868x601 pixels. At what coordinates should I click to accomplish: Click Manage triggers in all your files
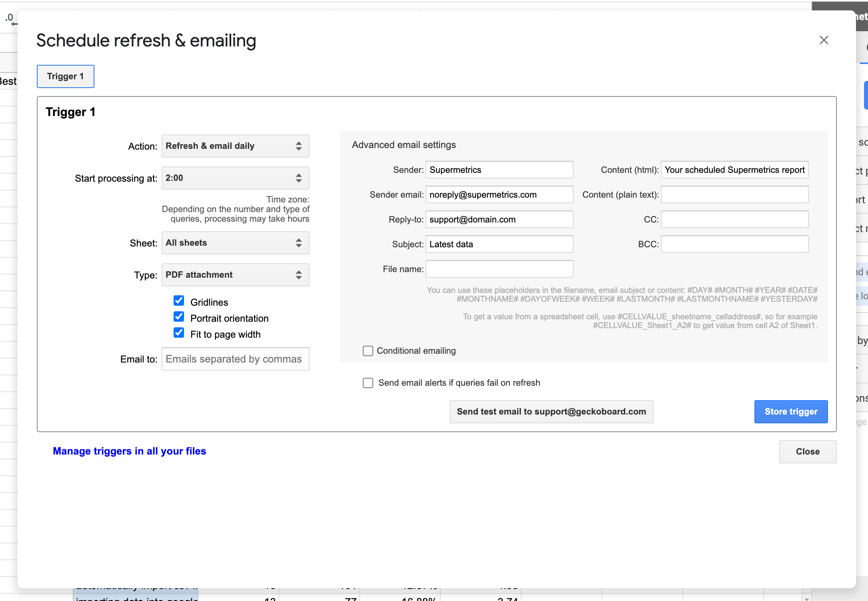[x=129, y=451]
